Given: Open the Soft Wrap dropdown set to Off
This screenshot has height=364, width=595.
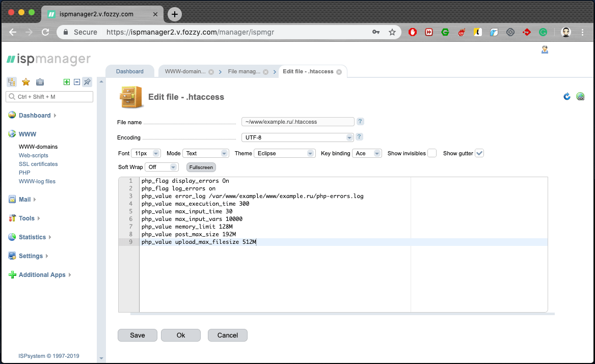Looking at the screenshot, I should (x=161, y=166).
